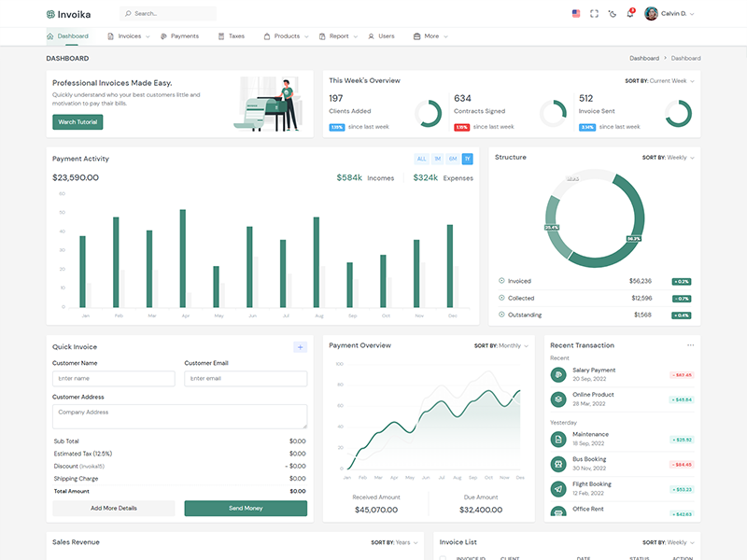Screen dimensions: 747x560
Task: Open the notifications bell icon
Action: 630,14
